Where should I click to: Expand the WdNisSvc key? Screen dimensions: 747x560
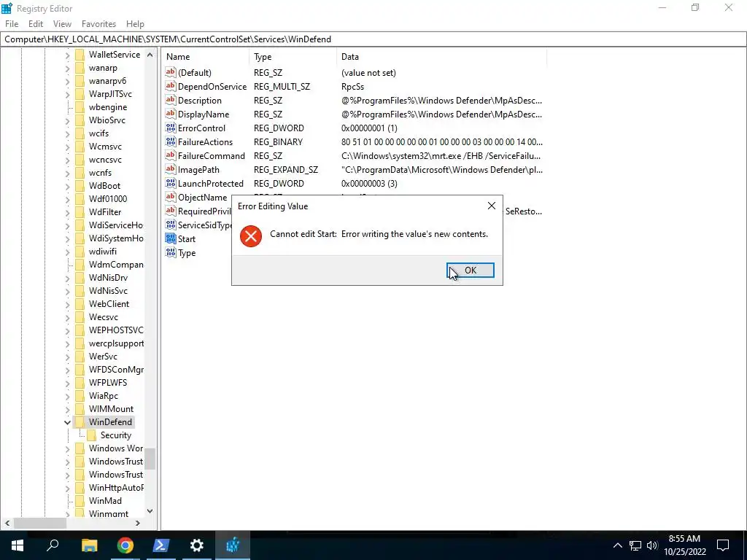tap(67, 291)
